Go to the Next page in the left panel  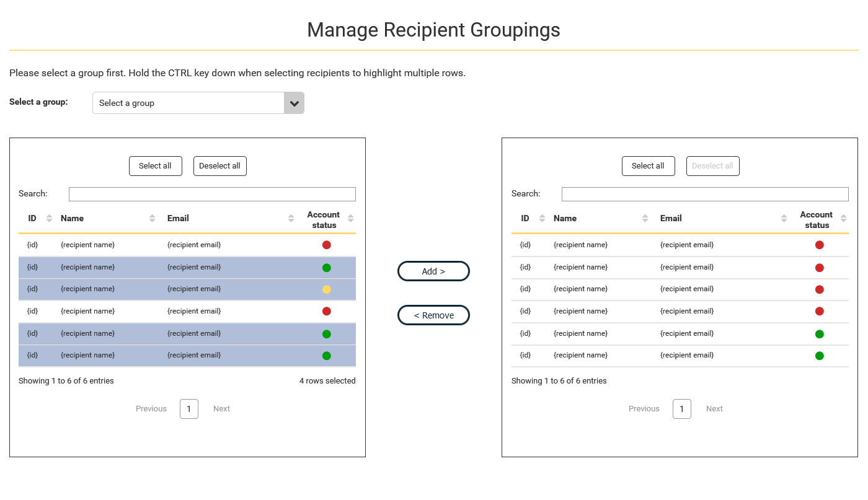click(x=221, y=409)
